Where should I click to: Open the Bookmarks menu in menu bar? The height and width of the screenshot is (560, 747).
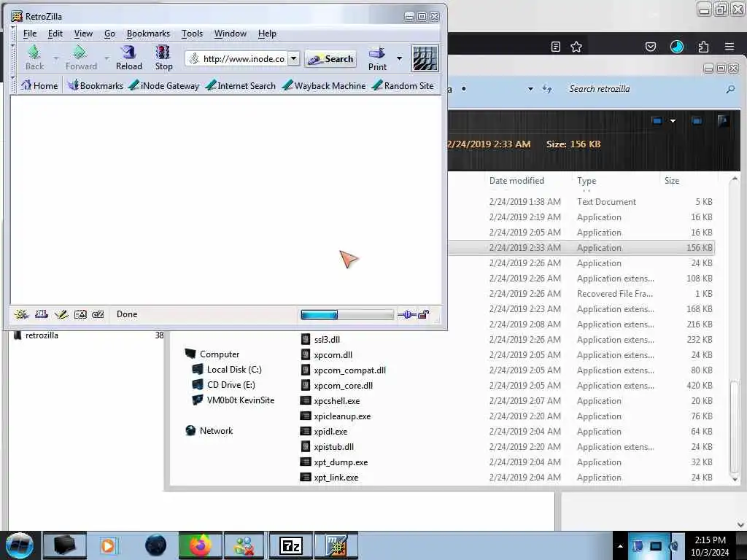click(x=148, y=34)
